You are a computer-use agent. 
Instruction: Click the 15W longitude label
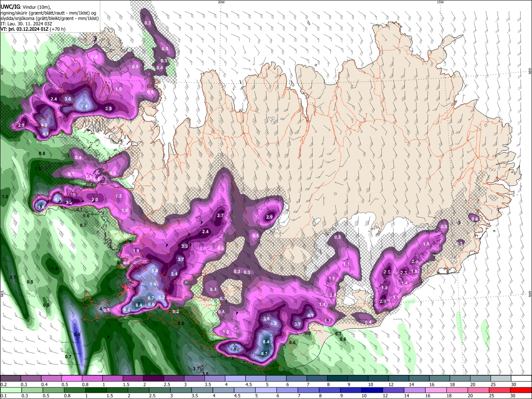[x=440, y=2]
